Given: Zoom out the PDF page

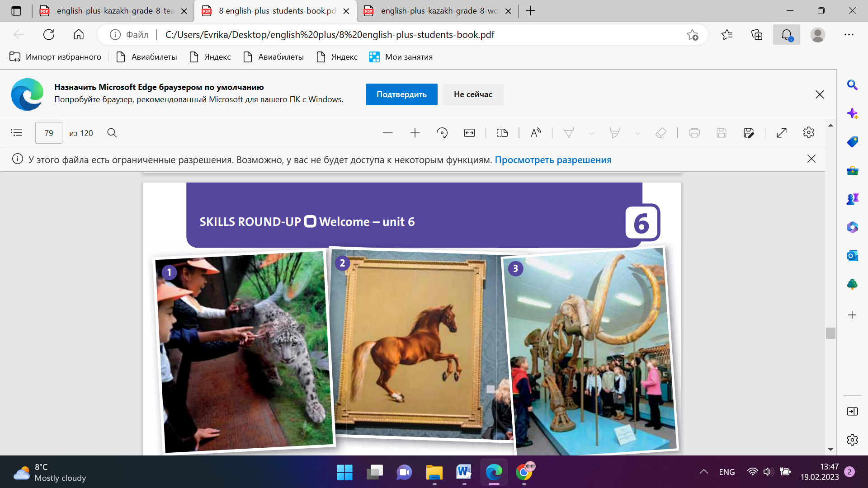Looking at the screenshot, I should (387, 133).
